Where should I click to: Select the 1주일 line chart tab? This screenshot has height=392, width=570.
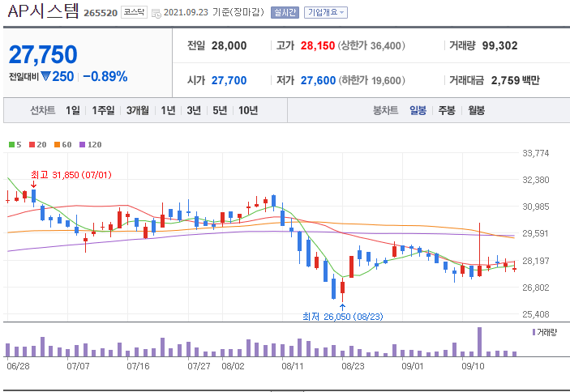click(x=103, y=110)
